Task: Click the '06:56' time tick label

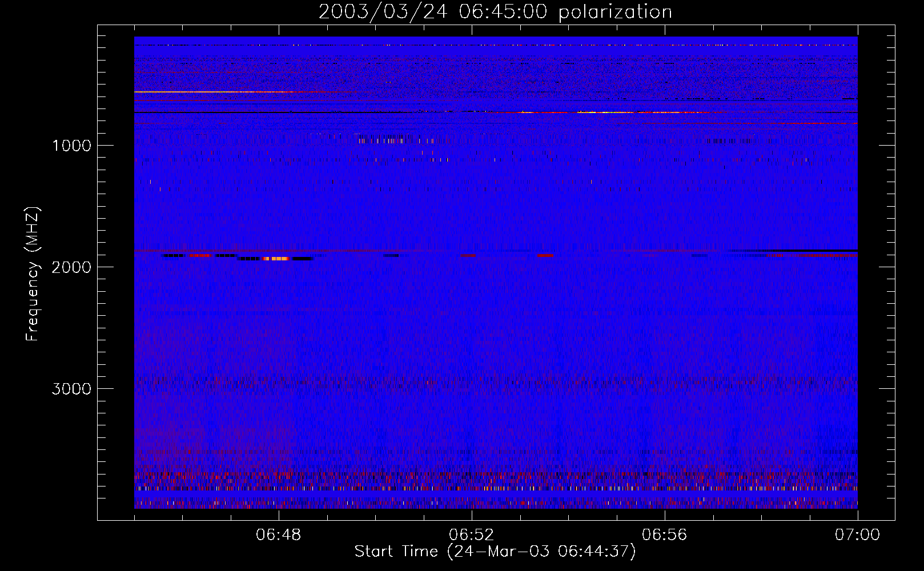Action: click(x=665, y=535)
